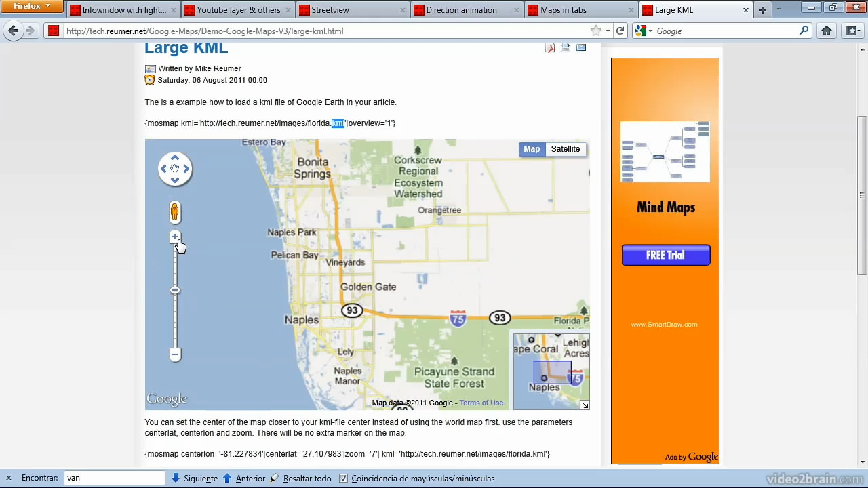Open the Terms of Use link
This screenshot has height=488, width=868.
point(481,403)
